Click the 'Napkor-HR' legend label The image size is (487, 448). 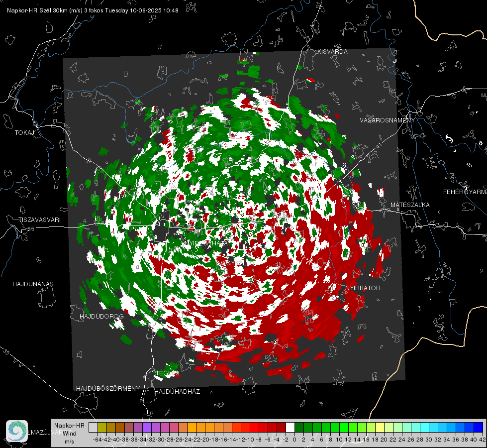69,425
